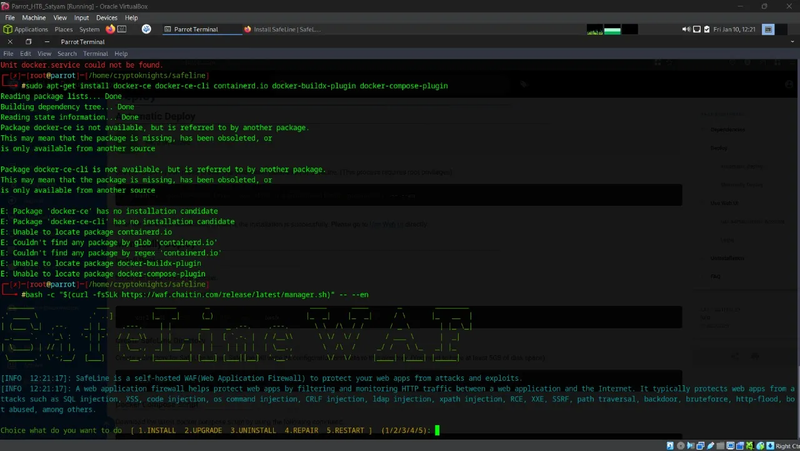The width and height of the screenshot is (800, 451).
Task: Expand the dropdown arrow below the top panel
Action: pos(792,42)
